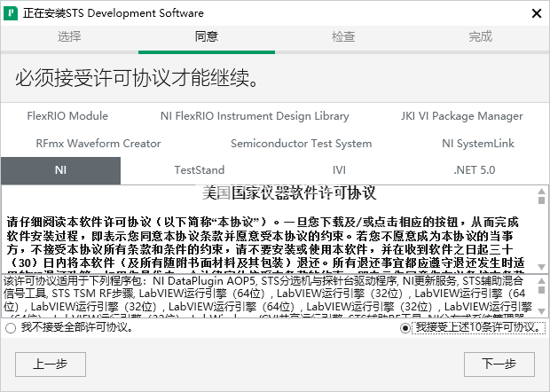Select the NI license tab
This screenshot has width=550, height=392.
click(x=60, y=170)
